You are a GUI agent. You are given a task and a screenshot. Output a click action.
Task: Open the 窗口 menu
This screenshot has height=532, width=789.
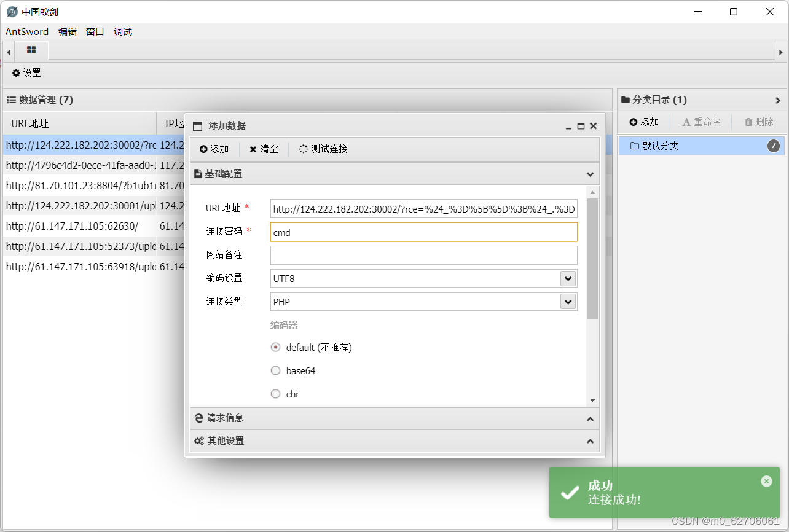pyautogui.click(x=95, y=32)
